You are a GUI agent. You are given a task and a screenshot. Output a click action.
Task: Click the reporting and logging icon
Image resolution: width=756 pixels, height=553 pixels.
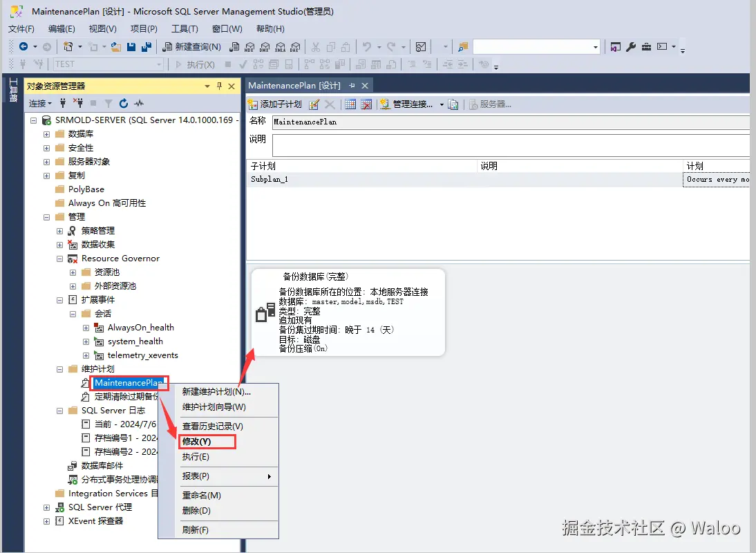(x=453, y=104)
